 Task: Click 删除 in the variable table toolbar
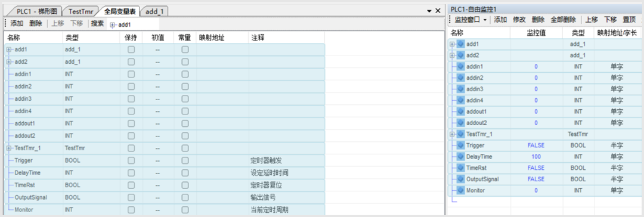(36, 24)
